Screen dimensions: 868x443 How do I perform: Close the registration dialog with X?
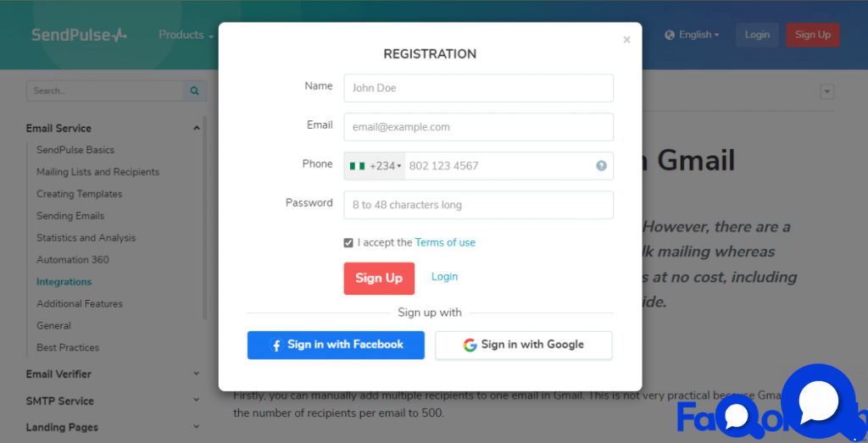(626, 40)
